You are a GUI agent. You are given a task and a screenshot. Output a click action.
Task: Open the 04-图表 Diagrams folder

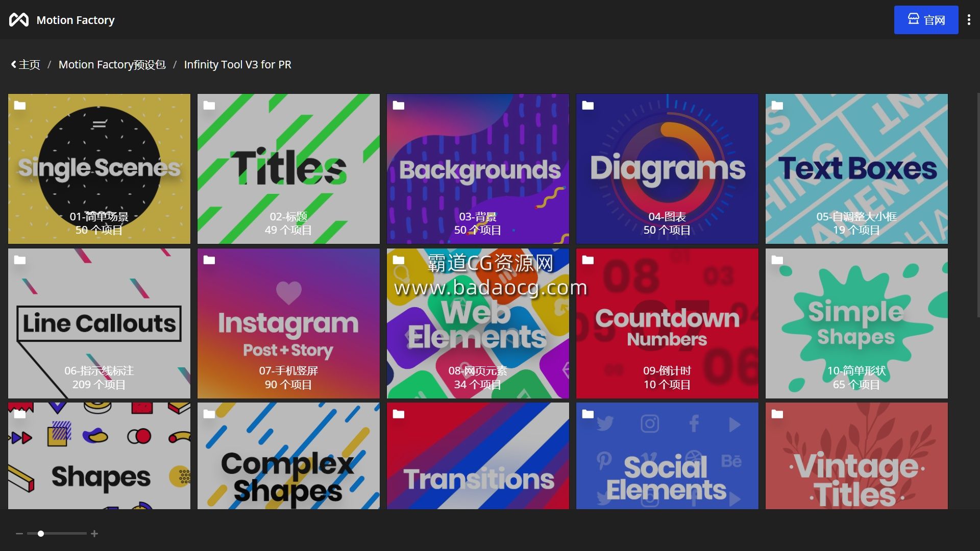click(x=667, y=169)
